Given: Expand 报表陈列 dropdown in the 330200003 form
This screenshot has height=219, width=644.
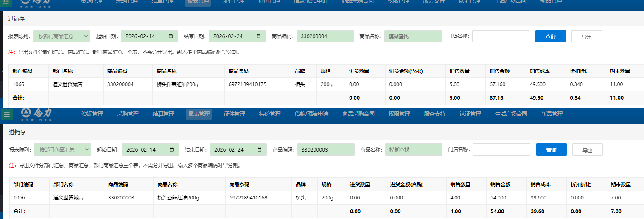Looking at the screenshot, I should pyautogui.click(x=63, y=150).
